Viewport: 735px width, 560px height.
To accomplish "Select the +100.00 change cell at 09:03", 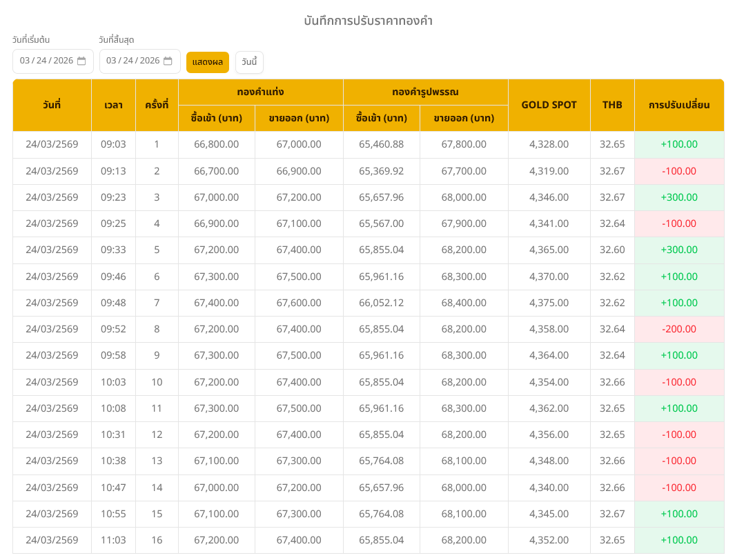I will click(x=678, y=144).
